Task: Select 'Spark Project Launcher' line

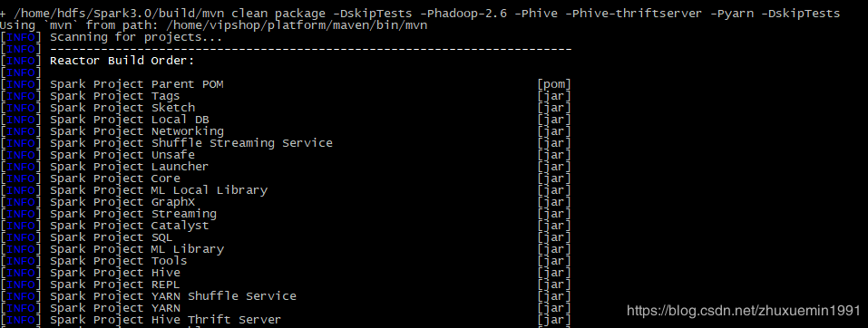Action: (x=130, y=167)
